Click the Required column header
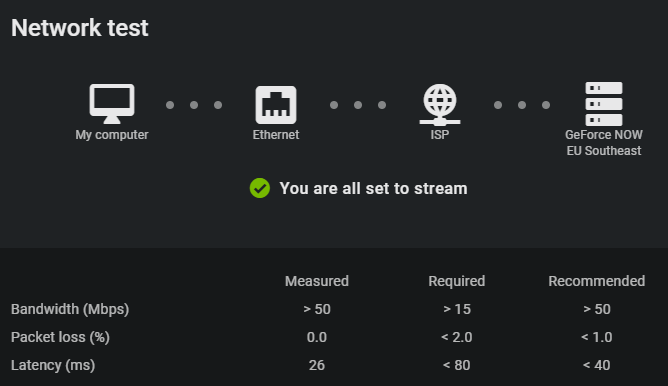Screen dimensions: 668x386 (457, 281)
